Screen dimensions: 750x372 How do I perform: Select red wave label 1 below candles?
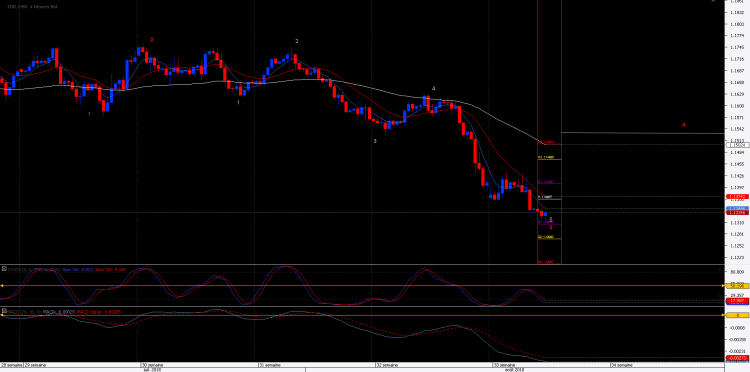(89, 114)
